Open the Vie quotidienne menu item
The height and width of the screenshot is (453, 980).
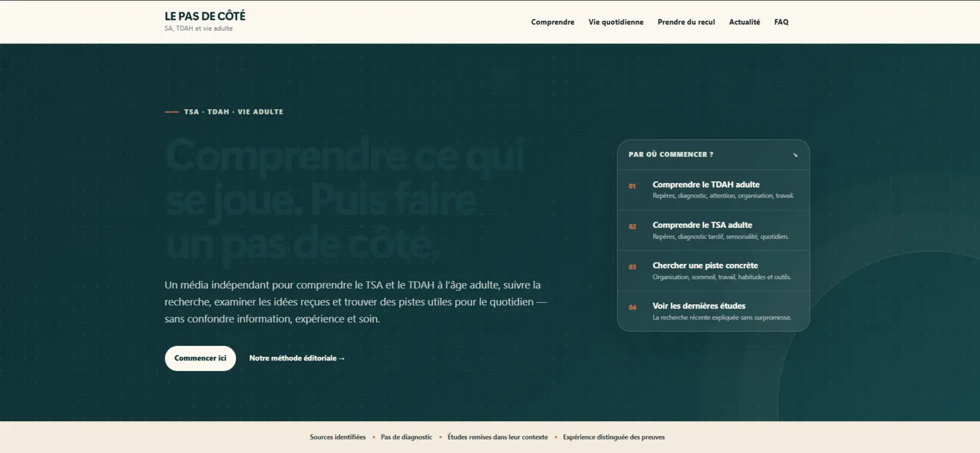[x=616, y=22]
